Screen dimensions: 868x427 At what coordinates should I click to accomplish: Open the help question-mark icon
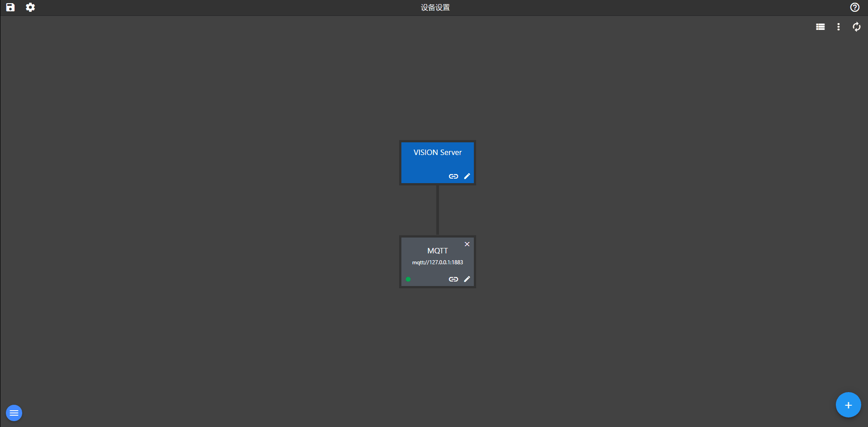[x=855, y=7]
